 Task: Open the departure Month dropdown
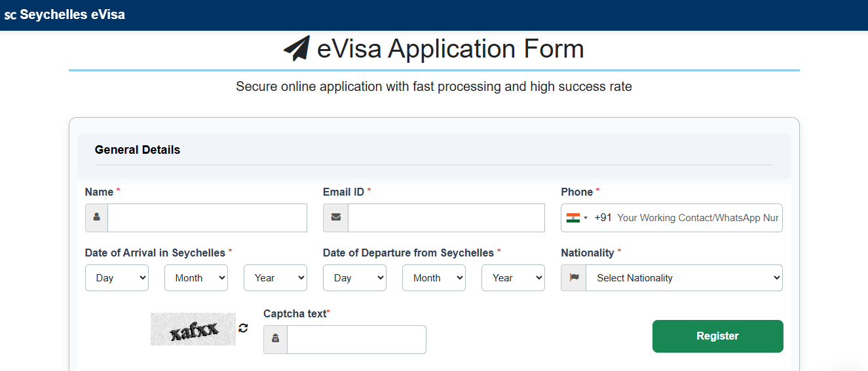pos(434,277)
